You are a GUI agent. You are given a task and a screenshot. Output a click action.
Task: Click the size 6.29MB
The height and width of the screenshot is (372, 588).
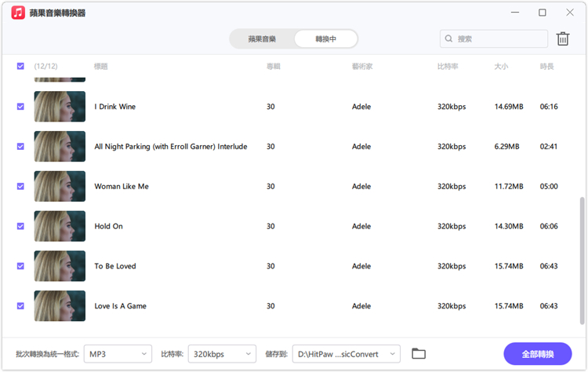[x=507, y=147]
